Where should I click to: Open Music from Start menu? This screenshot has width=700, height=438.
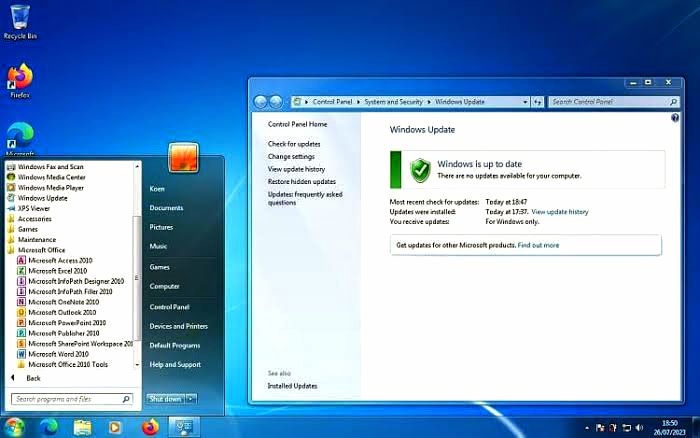[x=158, y=246]
